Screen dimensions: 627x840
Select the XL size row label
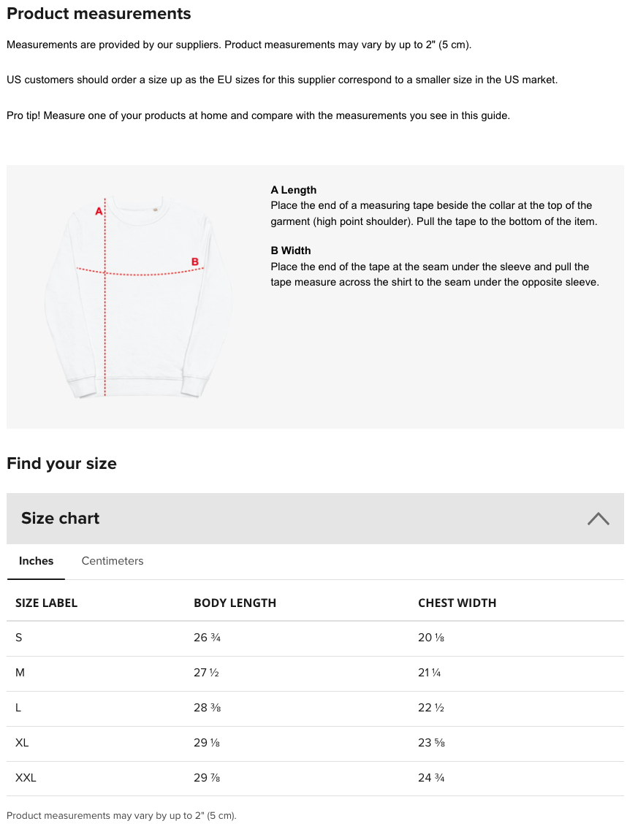(x=22, y=743)
